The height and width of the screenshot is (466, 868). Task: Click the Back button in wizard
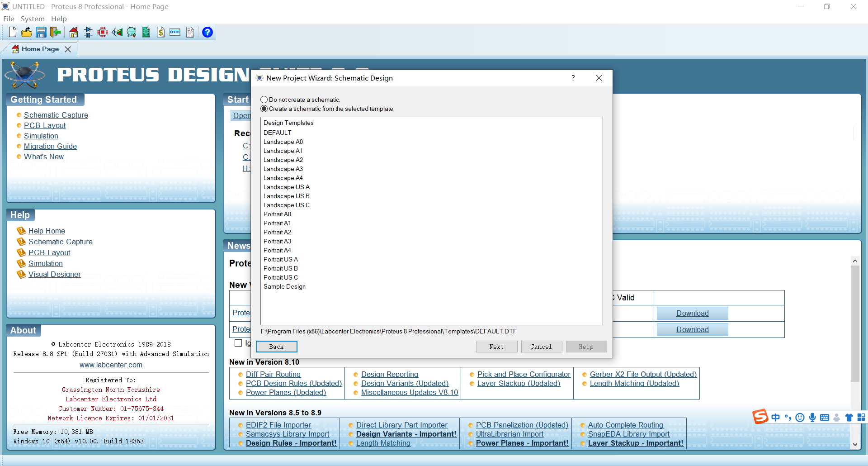pos(277,347)
